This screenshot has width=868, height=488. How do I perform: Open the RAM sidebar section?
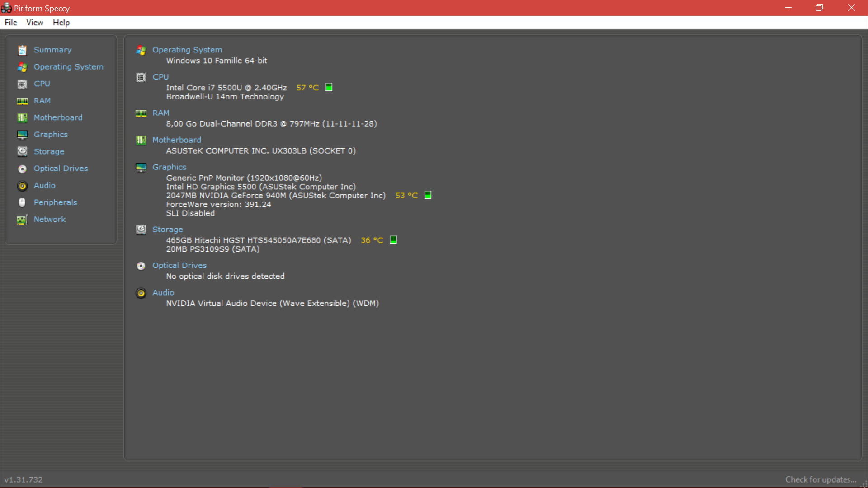(x=42, y=101)
